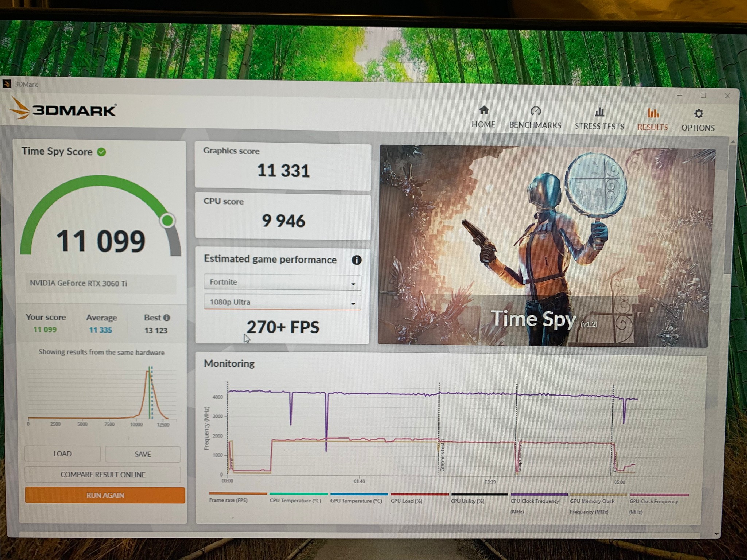Screen dimensions: 747x560
Task: Click the 3DMark title bar icon
Action: (x=7, y=84)
